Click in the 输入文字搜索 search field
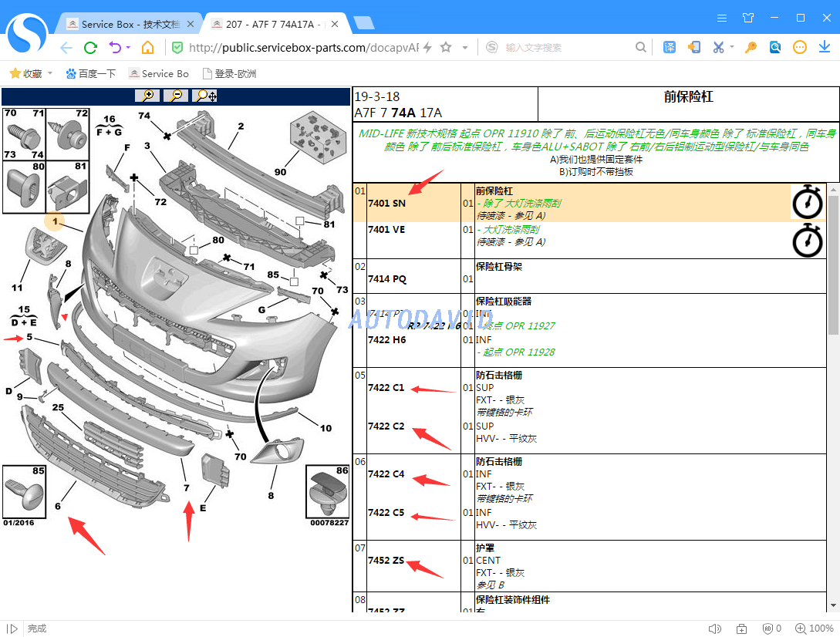Image resolution: width=840 pixels, height=637 pixels. coord(567,48)
